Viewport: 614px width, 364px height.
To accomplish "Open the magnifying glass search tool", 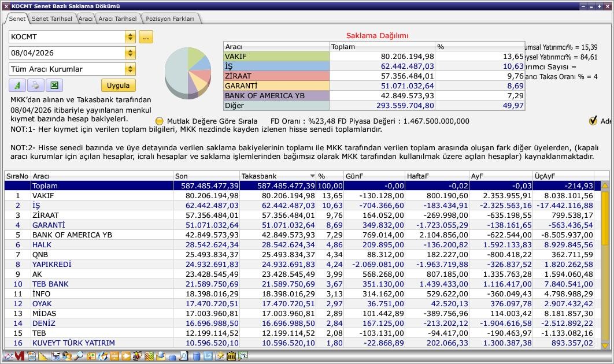I will coord(78,356).
